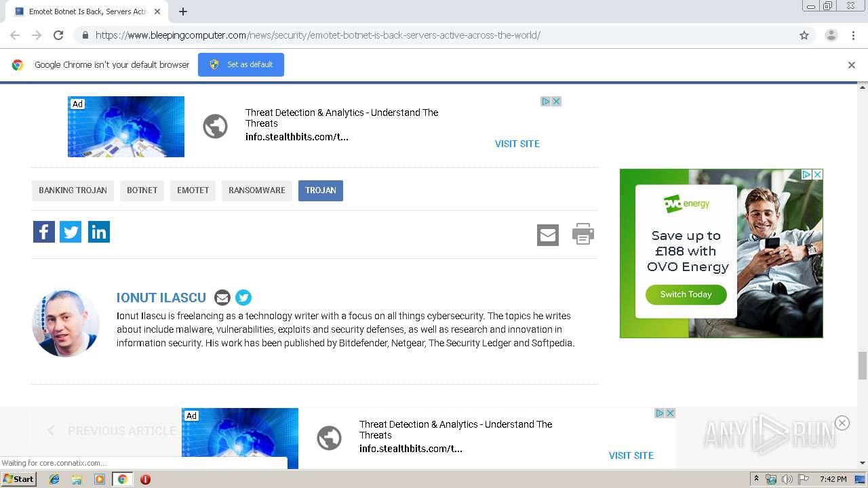Open Ionut Ilascu's Twitter profile icon
The image size is (868, 488).
coord(243,298)
